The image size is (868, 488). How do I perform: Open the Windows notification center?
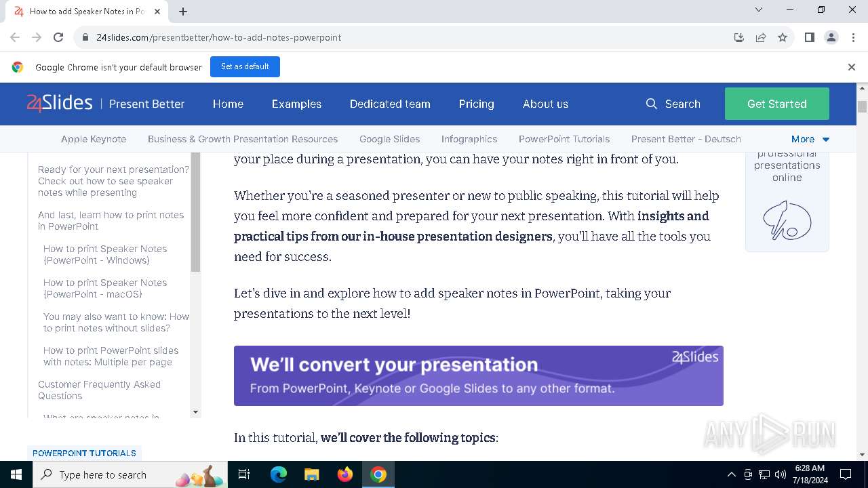point(846,474)
